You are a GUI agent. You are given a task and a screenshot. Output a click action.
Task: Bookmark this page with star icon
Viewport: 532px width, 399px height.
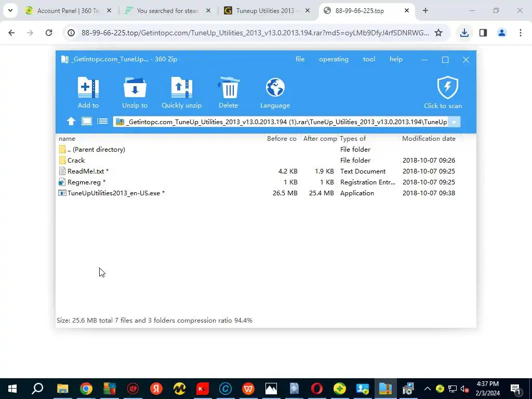coord(438,33)
